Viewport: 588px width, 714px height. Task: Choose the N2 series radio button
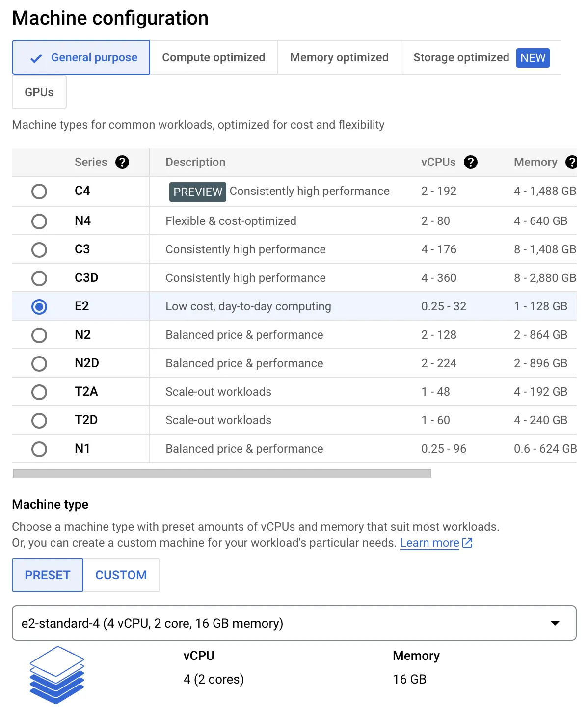pyautogui.click(x=39, y=335)
